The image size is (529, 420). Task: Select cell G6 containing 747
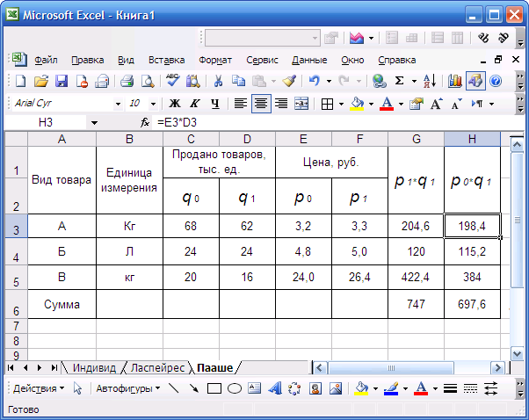(416, 304)
